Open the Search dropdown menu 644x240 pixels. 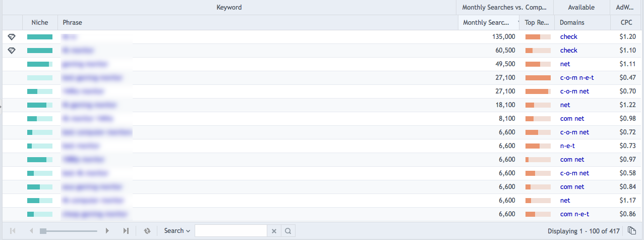(177, 231)
